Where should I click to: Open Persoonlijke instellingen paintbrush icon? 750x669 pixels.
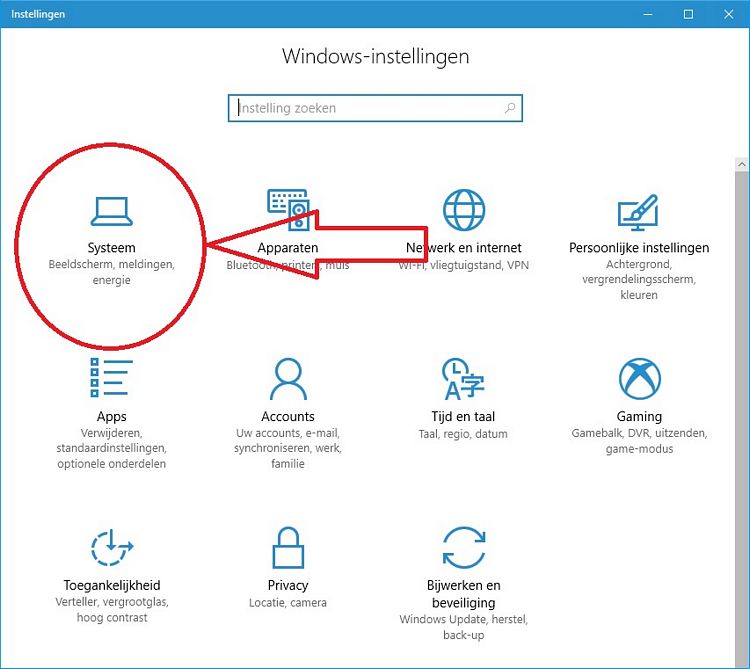click(x=638, y=212)
